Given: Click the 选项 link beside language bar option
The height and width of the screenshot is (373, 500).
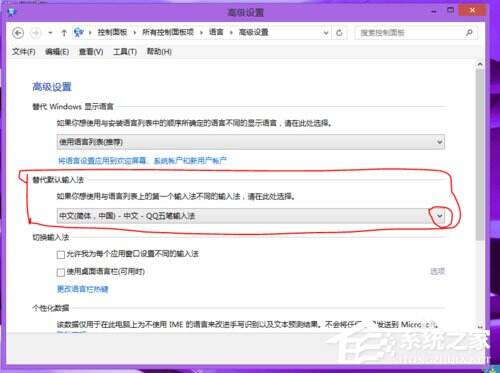Looking at the screenshot, I should pos(437,271).
